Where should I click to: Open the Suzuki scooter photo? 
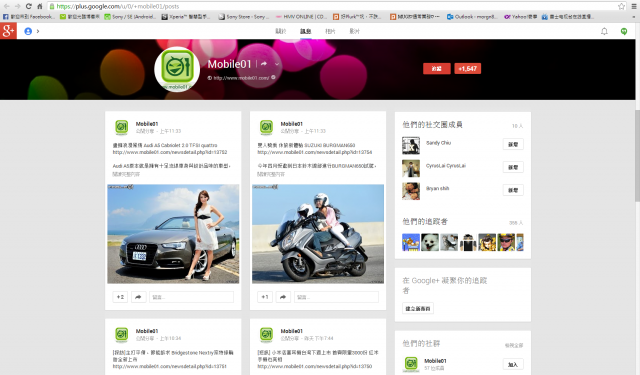318,234
